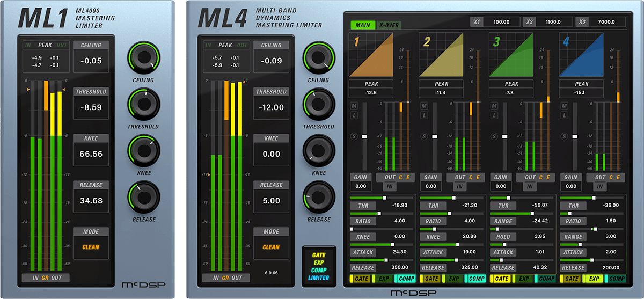This screenshot has width=644, height=299.
Task: Click ML4 MODE selector showing CLEAN
Action: click(271, 247)
